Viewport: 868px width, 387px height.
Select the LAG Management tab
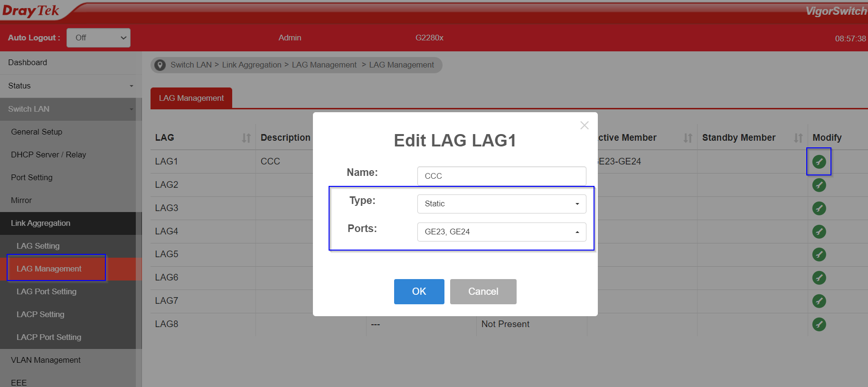191,98
